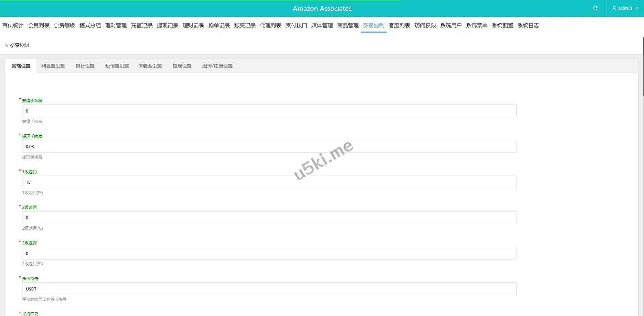Image resolution: width=644 pixels, height=316 pixels.
Task: Select the 体验金设置 tab
Action: coord(150,66)
